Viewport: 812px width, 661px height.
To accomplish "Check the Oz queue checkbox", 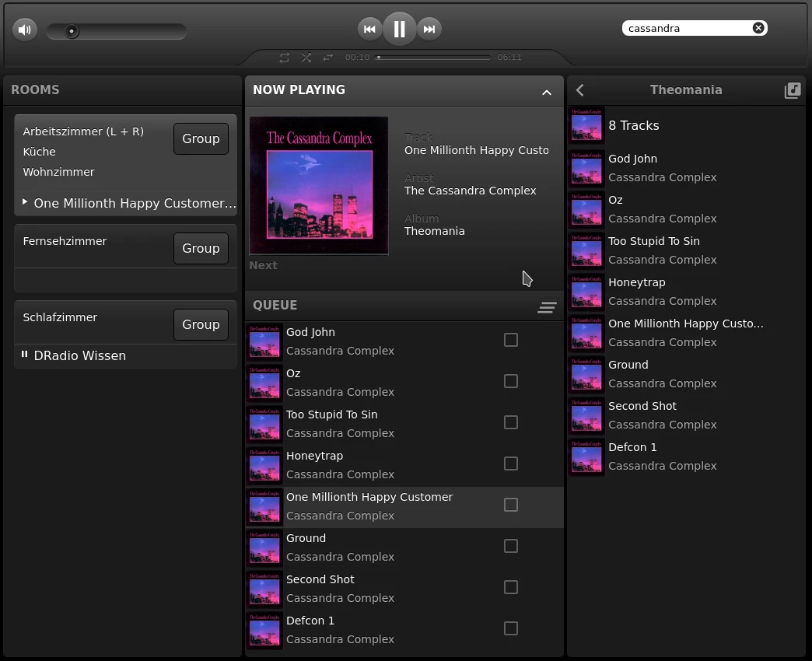I will [510, 382].
